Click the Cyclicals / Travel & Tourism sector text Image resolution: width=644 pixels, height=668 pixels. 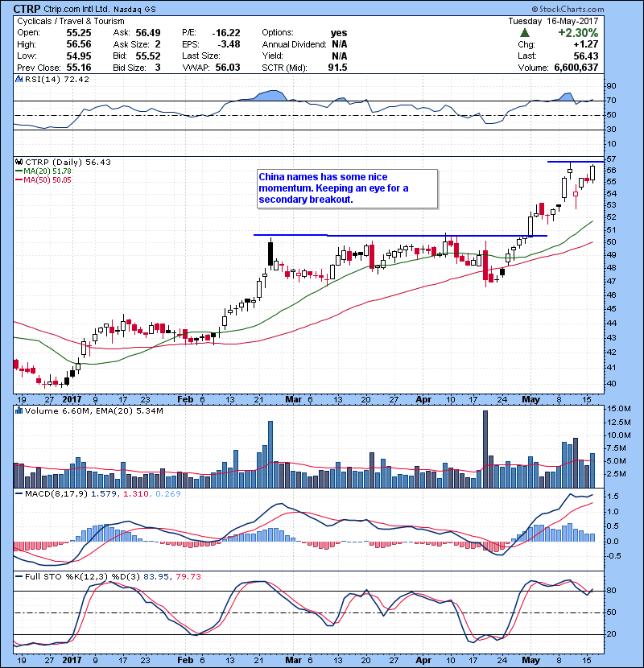(71, 21)
